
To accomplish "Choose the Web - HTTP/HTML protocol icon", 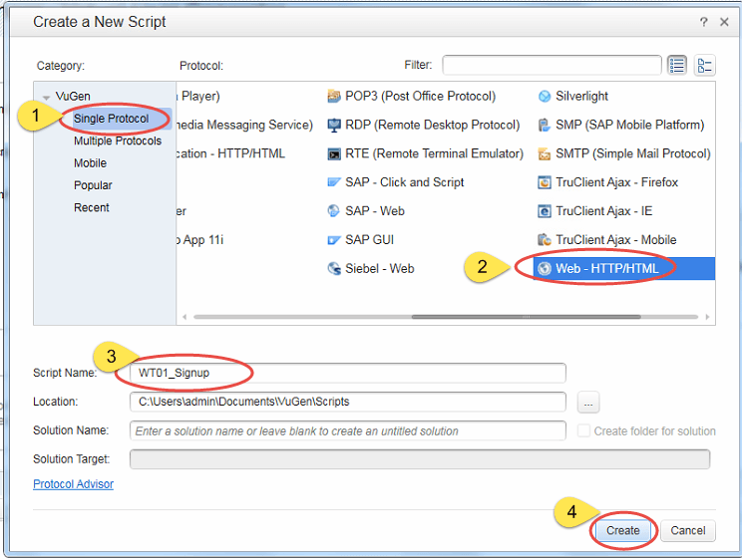I will (545, 268).
